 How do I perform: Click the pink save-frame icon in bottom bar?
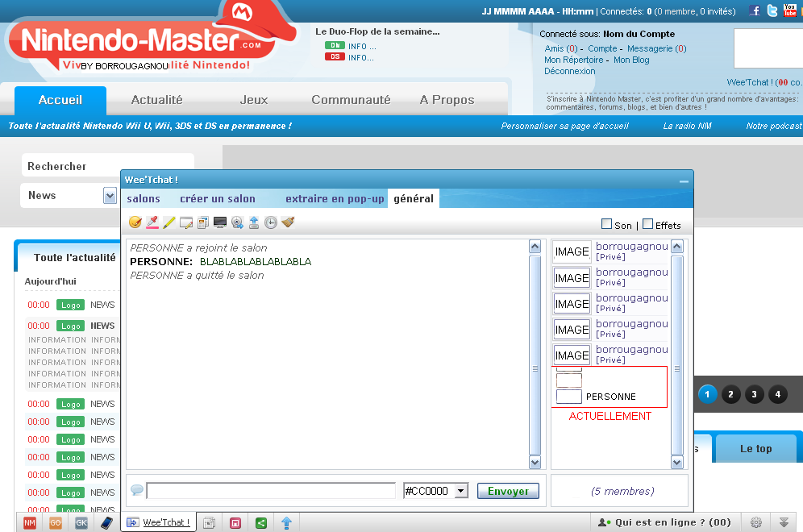pyautogui.click(x=235, y=523)
